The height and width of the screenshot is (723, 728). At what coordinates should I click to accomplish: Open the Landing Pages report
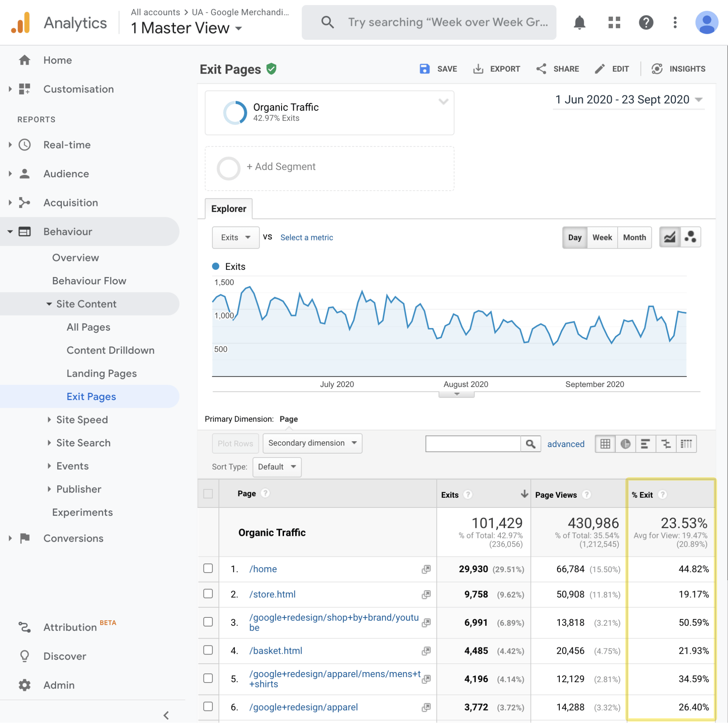coord(101,374)
